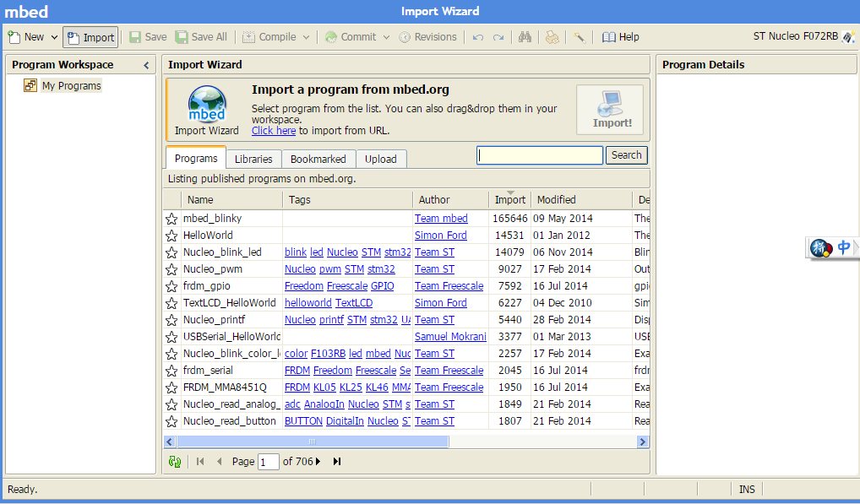860x504 pixels.
Task: Switch to the Libraries tab
Action: tap(253, 159)
